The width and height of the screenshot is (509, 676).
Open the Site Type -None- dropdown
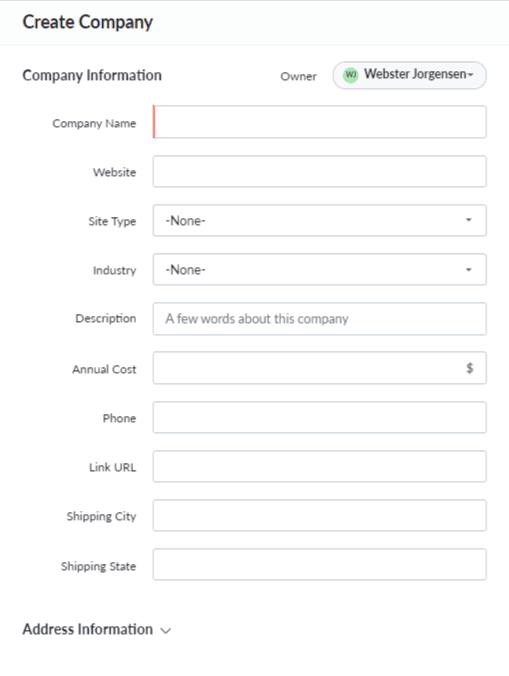pyautogui.click(x=319, y=220)
